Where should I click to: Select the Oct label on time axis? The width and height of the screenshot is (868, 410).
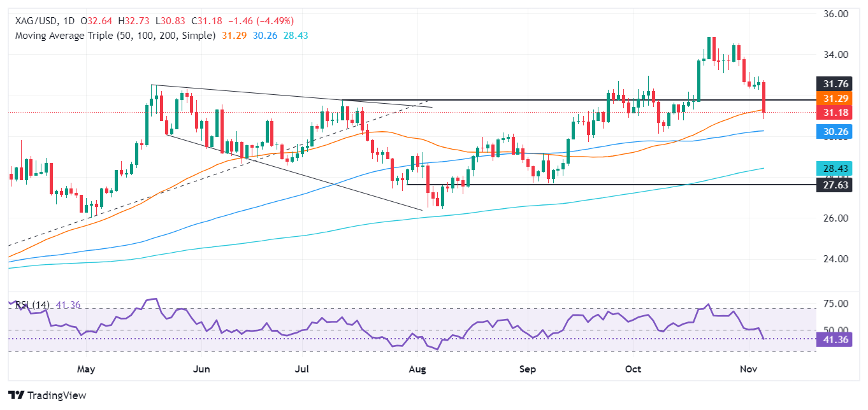tap(633, 369)
